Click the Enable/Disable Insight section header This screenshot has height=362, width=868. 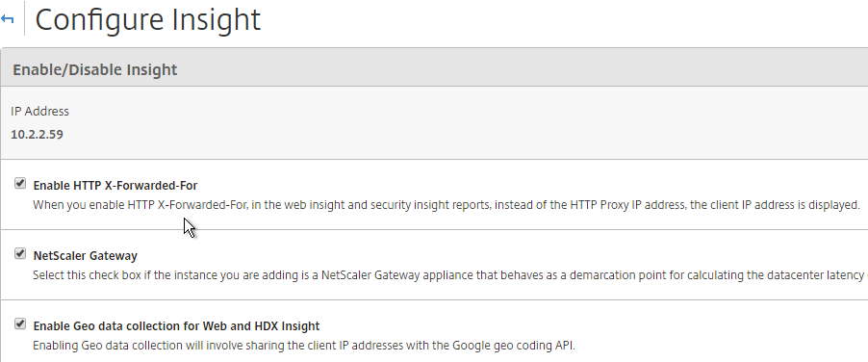tap(94, 69)
